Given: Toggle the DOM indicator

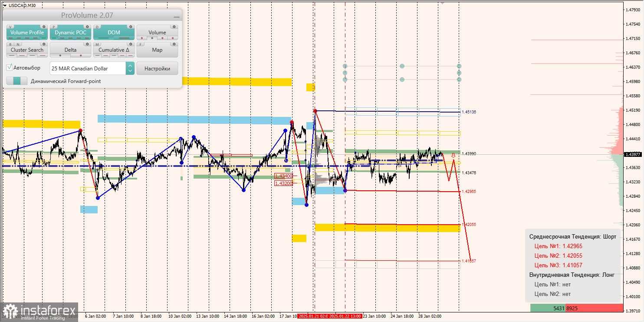Looking at the screenshot, I should tap(114, 32).
